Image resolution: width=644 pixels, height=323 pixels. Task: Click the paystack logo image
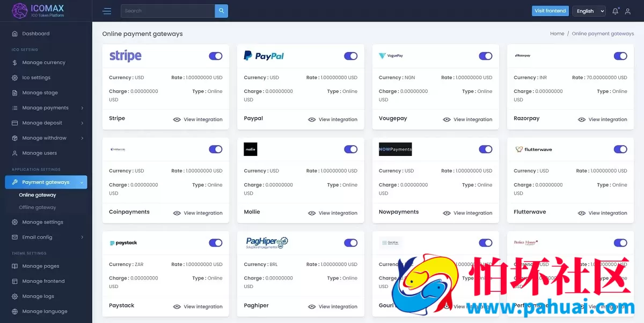pos(123,243)
